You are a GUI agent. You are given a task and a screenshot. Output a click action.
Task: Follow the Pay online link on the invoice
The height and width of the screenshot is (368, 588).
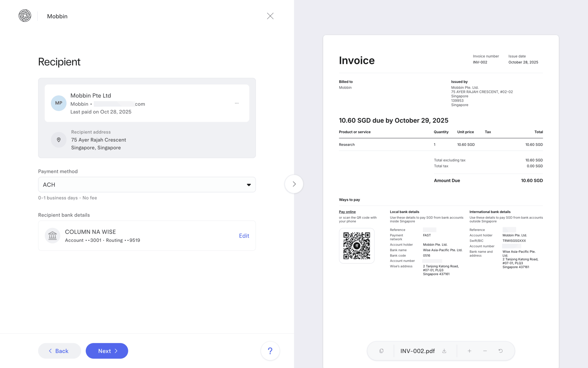(347, 212)
